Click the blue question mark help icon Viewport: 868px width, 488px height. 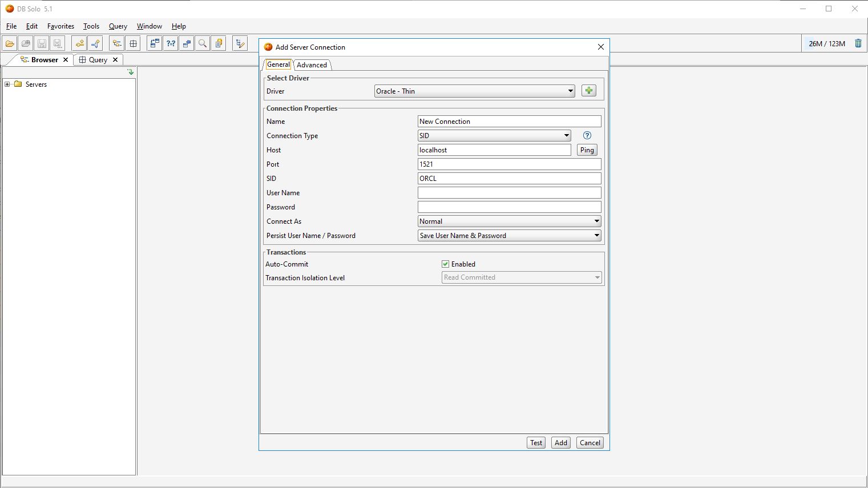pyautogui.click(x=587, y=135)
